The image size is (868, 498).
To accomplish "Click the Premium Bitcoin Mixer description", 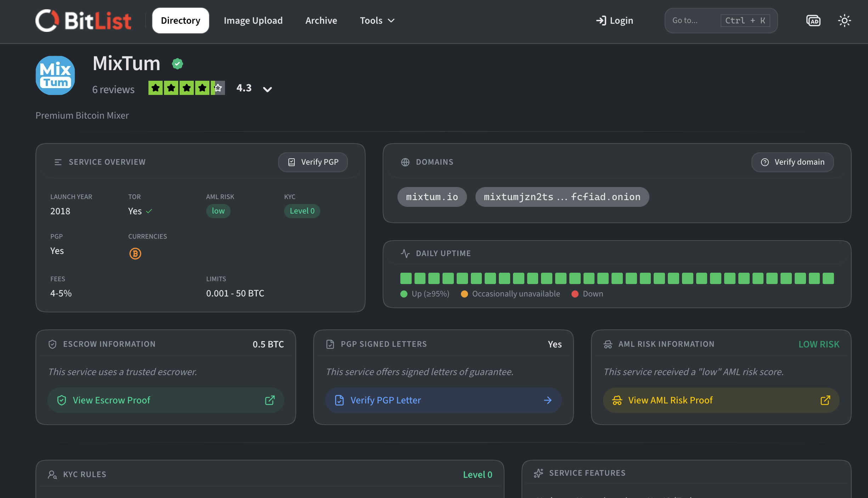I will (82, 115).
